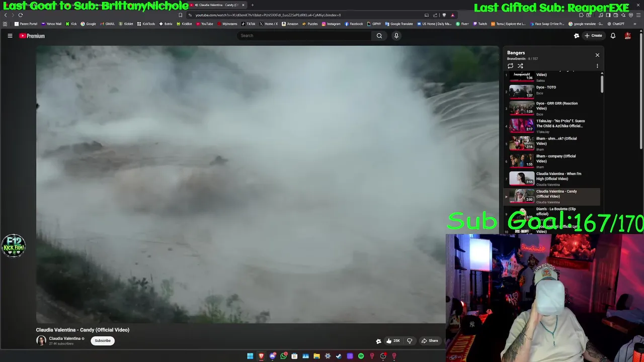
Task: Click the icon left of the Like button
Action: point(378,341)
